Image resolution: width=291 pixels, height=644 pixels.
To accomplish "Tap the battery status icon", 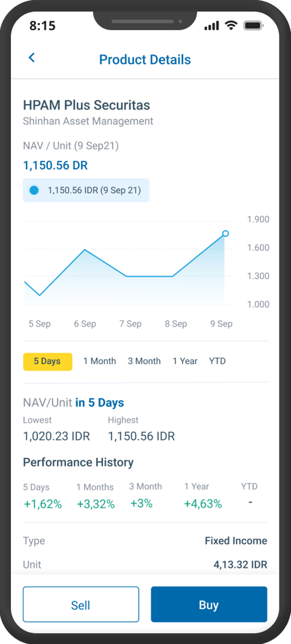I will click(253, 26).
